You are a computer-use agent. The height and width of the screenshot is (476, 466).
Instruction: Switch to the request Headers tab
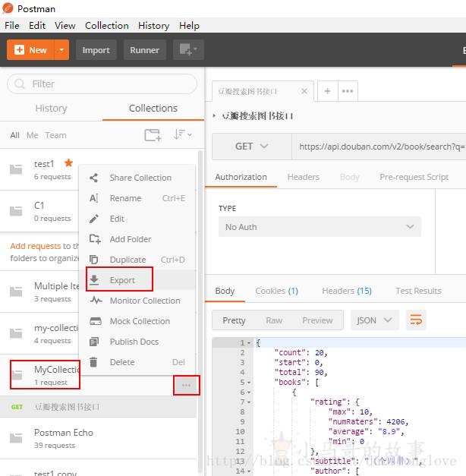(304, 177)
